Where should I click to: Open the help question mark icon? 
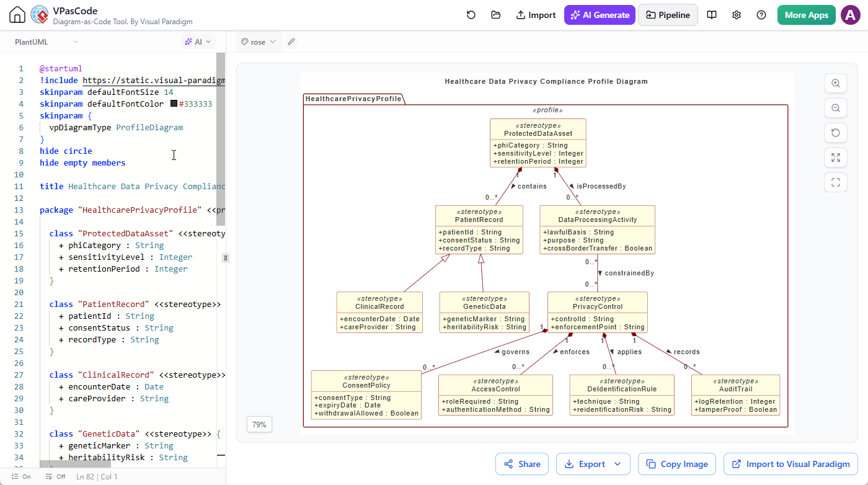point(761,15)
